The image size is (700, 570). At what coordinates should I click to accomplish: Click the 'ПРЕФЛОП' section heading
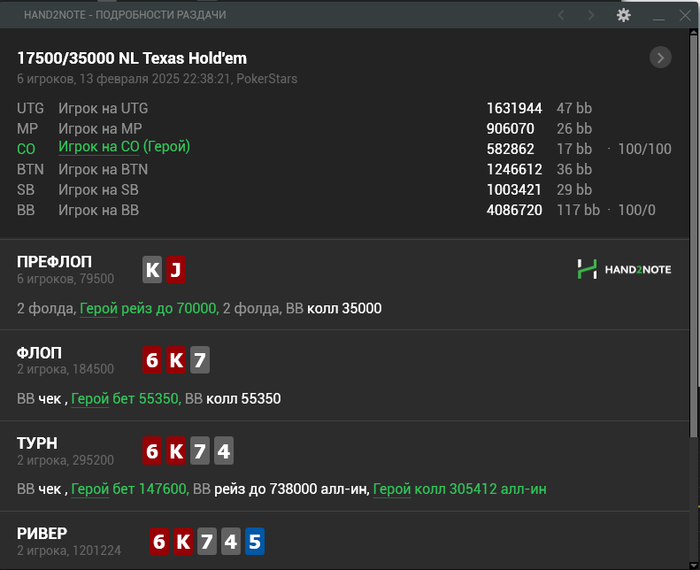(54, 262)
